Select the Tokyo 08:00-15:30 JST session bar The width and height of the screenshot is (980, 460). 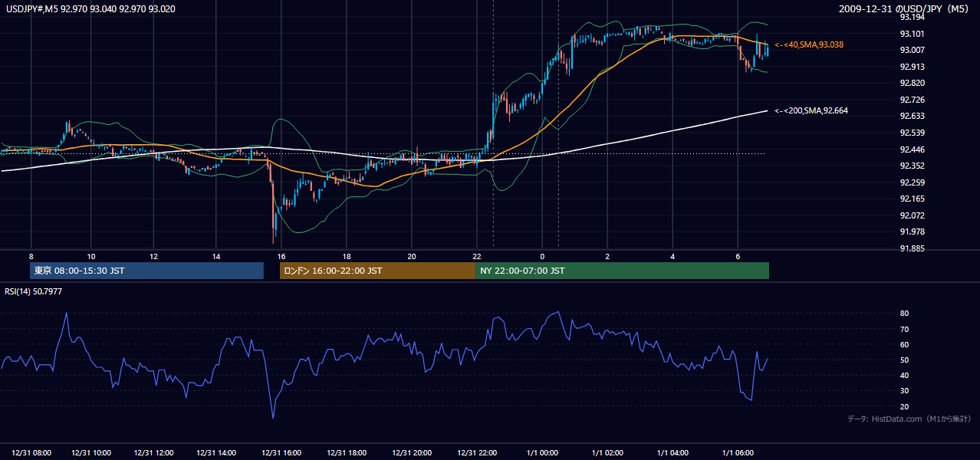pyautogui.click(x=146, y=271)
